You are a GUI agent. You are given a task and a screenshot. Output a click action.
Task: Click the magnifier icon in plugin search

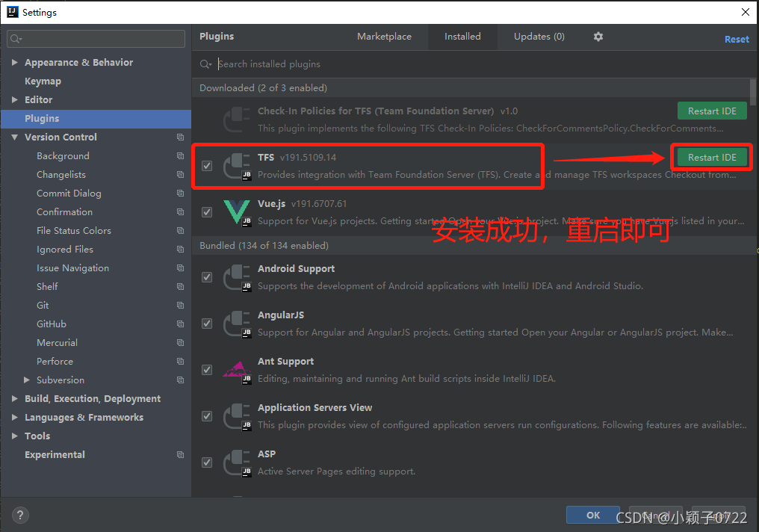coord(205,64)
